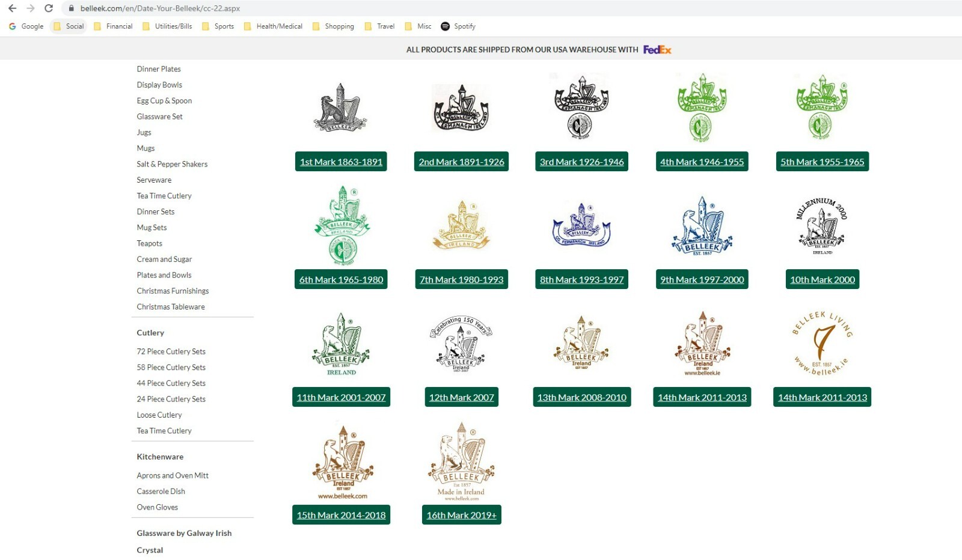
Task: Open the 72 Piece Cutlery Sets link
Action: [x=171, y=352]
